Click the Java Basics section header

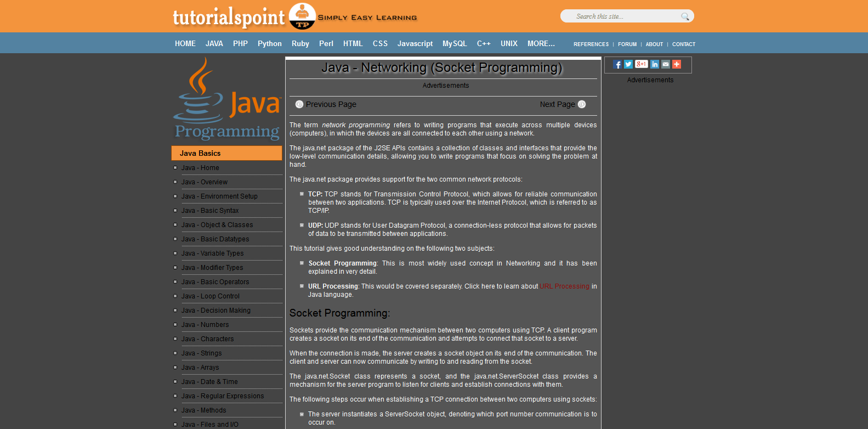point(227,153)
